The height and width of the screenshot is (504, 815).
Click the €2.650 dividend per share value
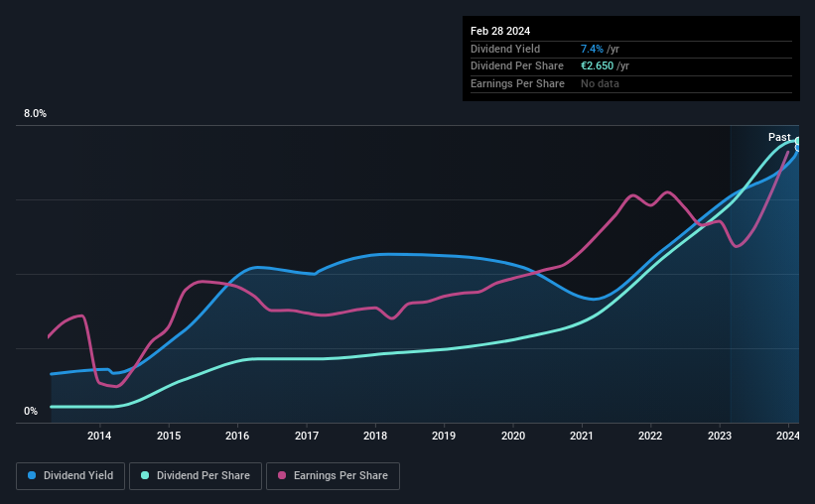coord(602,66)
